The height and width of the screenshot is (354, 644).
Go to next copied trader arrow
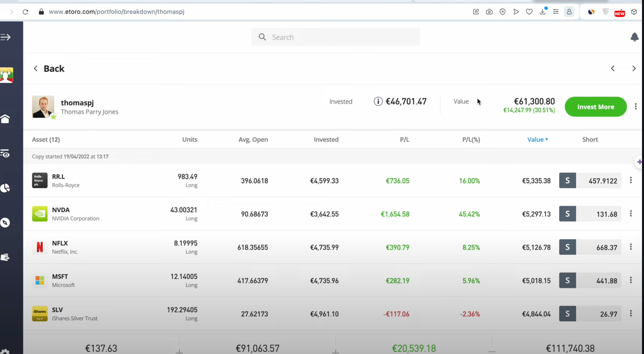[x=634, y=68]
